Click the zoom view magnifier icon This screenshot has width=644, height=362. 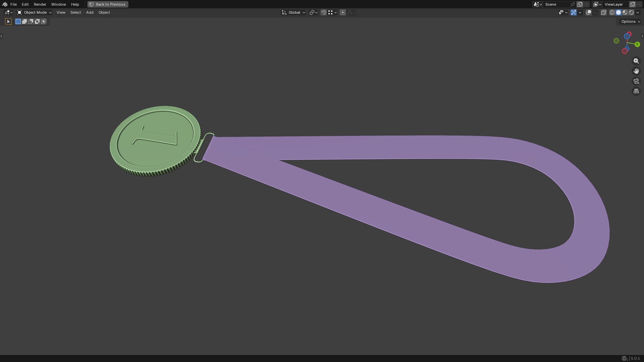point(636,61)
